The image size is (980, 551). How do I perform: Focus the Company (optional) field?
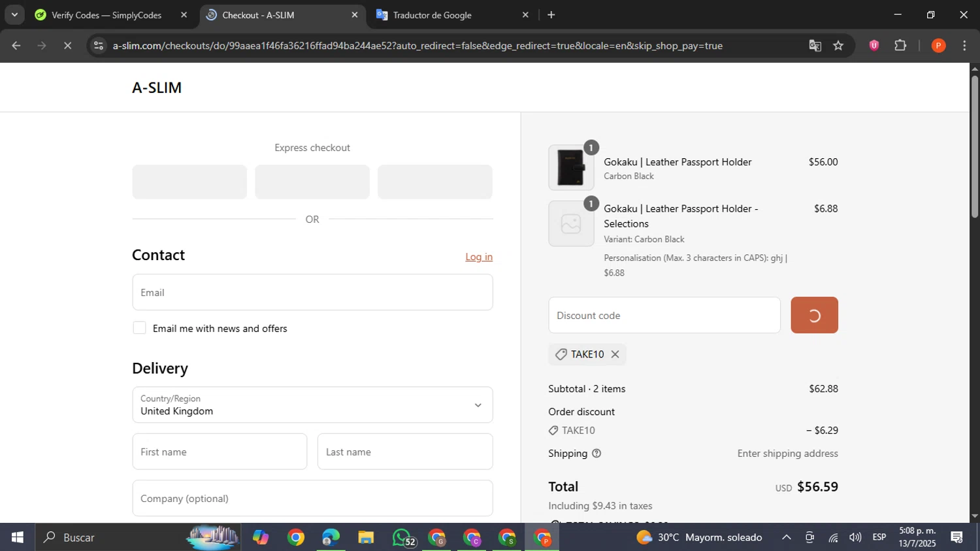tap(312, 499)
